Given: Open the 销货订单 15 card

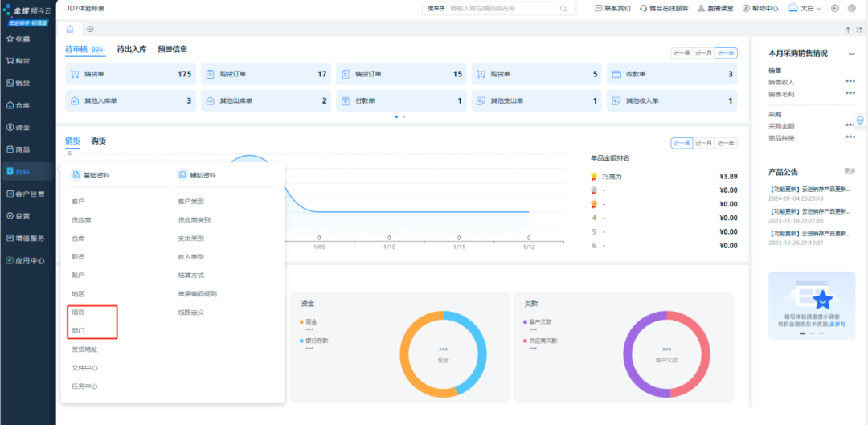Looking at the screenshot, I should (401, 74).
